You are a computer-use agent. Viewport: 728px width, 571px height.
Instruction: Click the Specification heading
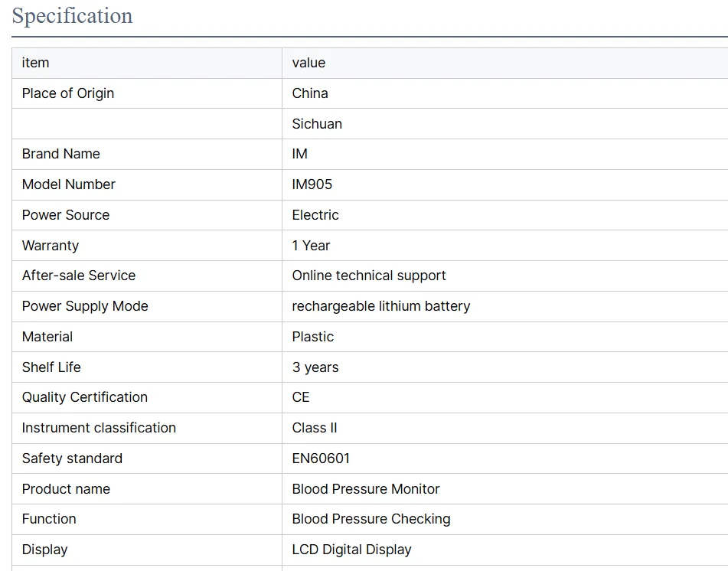pos(73,16)
